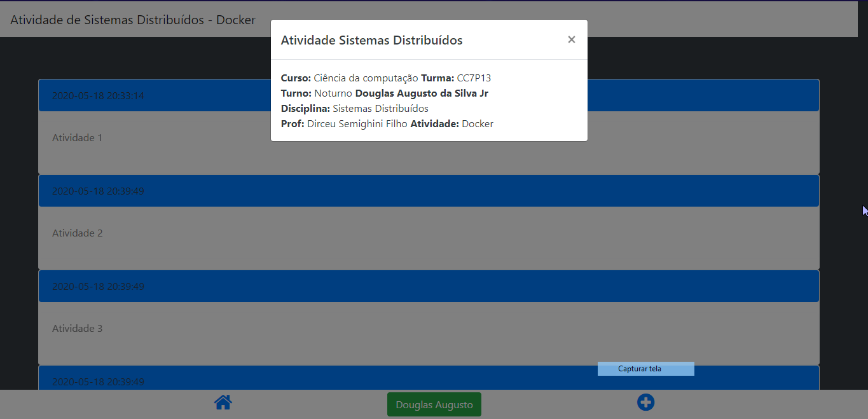Add new activity with plus icon
Viewport: 868px width, 419px height.
pos(645,402)
